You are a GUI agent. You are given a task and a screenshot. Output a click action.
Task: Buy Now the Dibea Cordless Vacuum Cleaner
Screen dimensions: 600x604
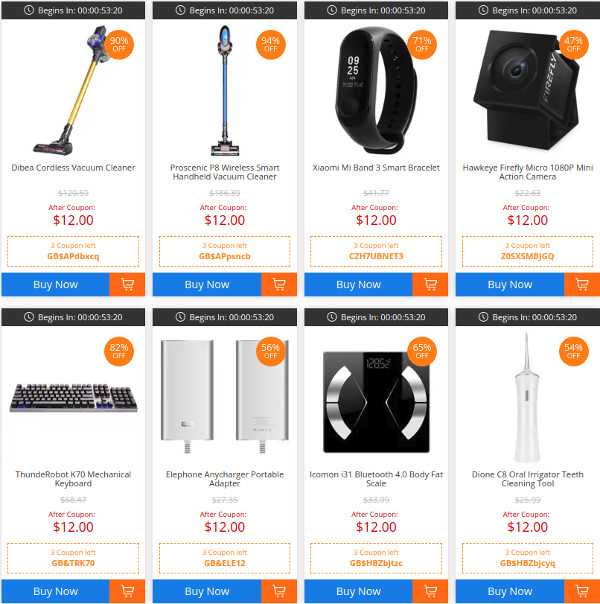pos(55,284)
